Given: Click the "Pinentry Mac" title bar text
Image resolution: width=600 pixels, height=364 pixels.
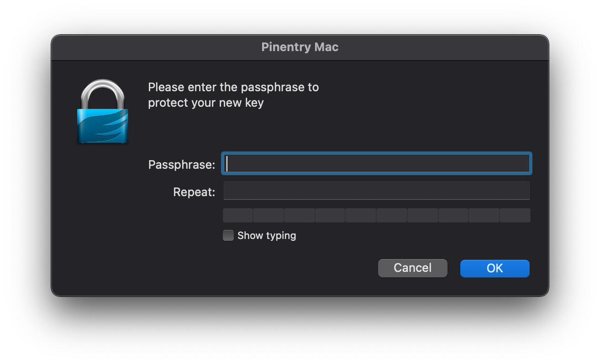Looking at the screenshot, I should 300,47.
